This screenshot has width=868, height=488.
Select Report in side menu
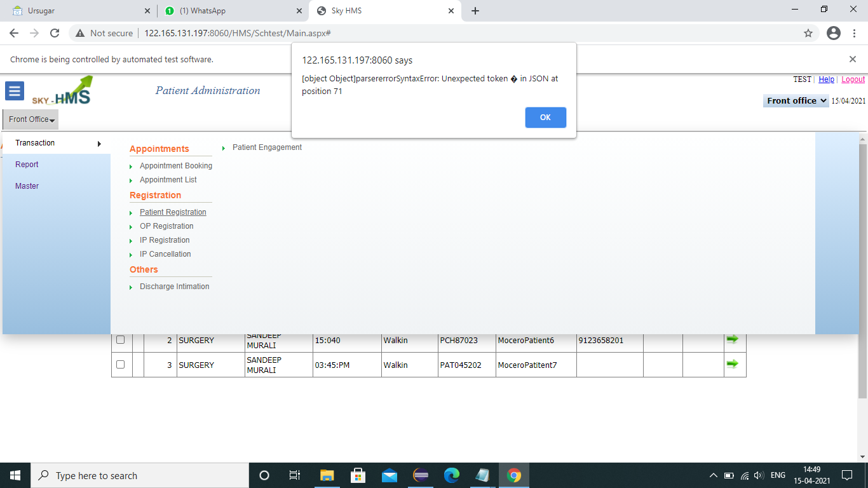pos(27,165)
